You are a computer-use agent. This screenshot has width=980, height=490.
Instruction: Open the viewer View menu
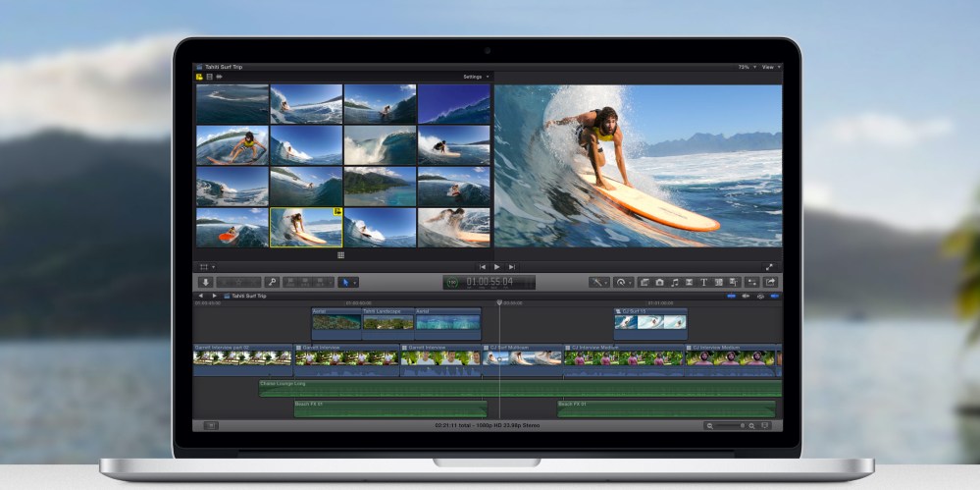tap(770, 67)
